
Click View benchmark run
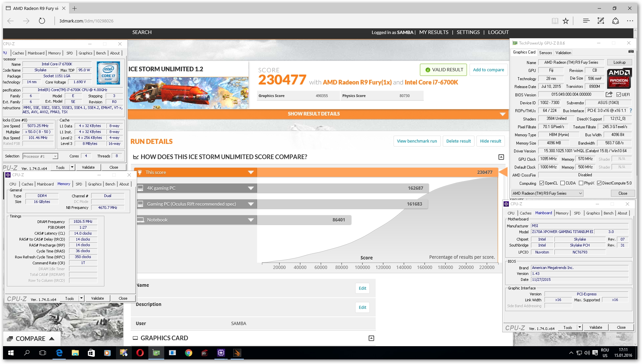click(x=417, y=141)
